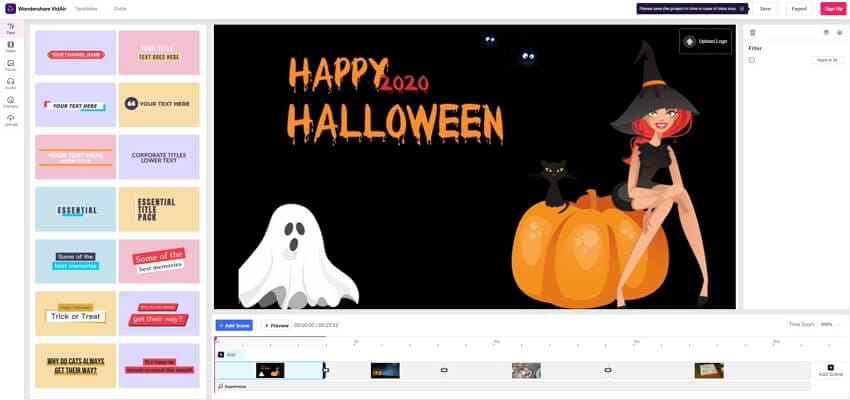
Task: Select the Supernova audio track
Action: [x=513, y=386]
